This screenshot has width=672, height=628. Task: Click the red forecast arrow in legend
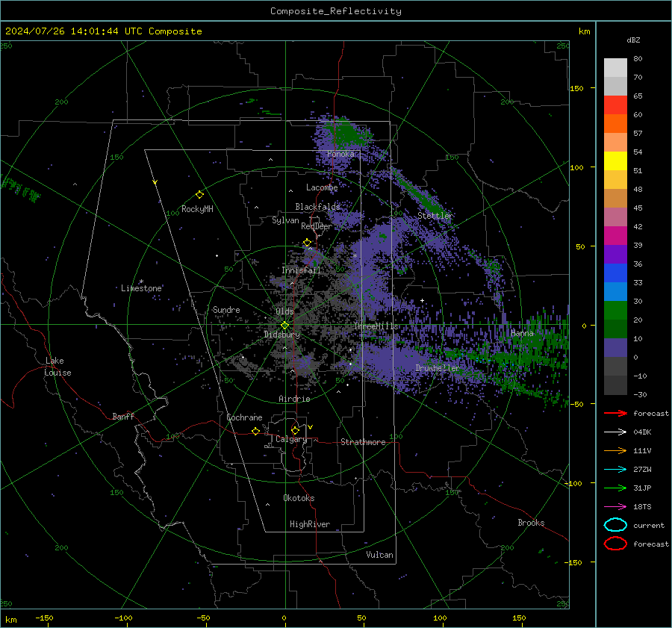coord(615,413)
